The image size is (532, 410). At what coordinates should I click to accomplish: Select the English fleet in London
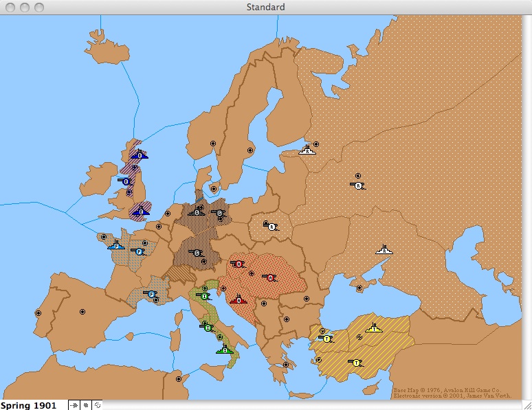pos(141,212)
